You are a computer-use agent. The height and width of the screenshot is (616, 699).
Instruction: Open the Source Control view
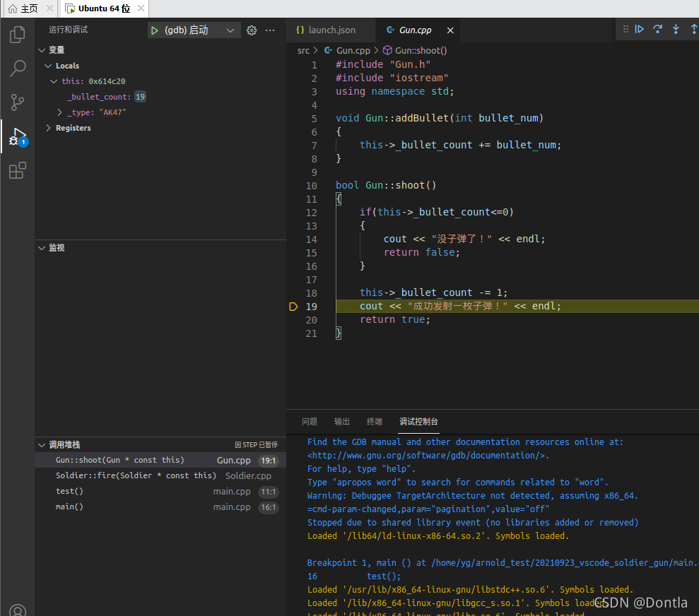click(18, 102)
